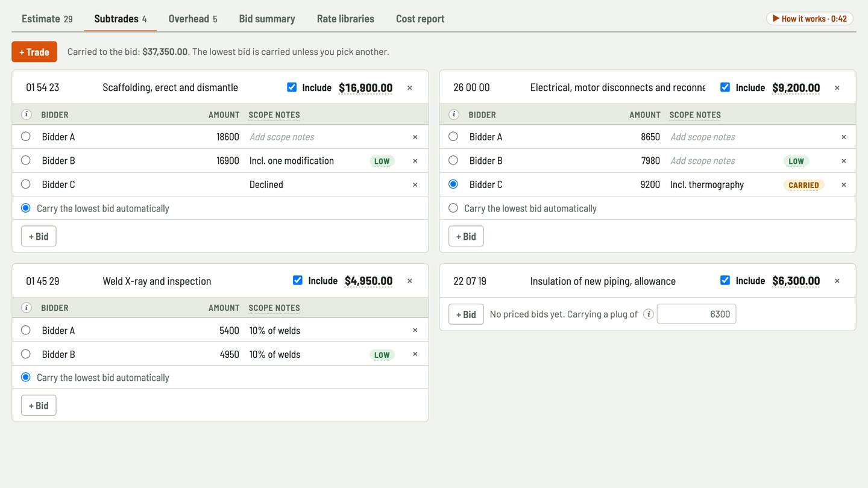Select Bidder A radio for scaffolding

click(x=25, y=136)
